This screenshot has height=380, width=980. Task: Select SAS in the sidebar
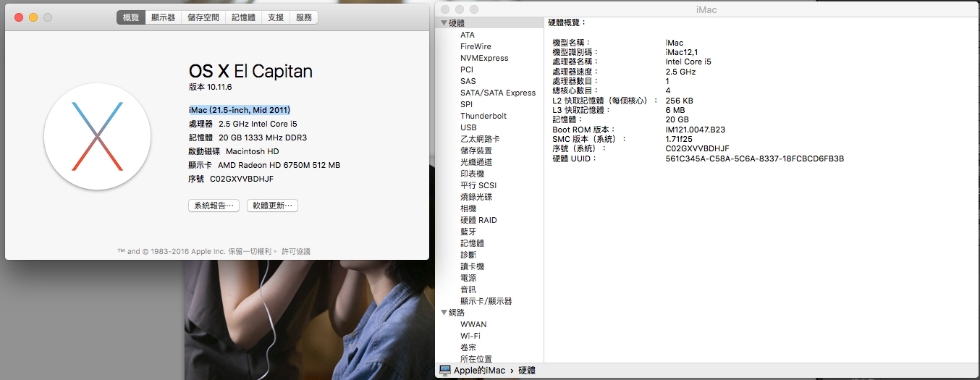coord(468,81)
